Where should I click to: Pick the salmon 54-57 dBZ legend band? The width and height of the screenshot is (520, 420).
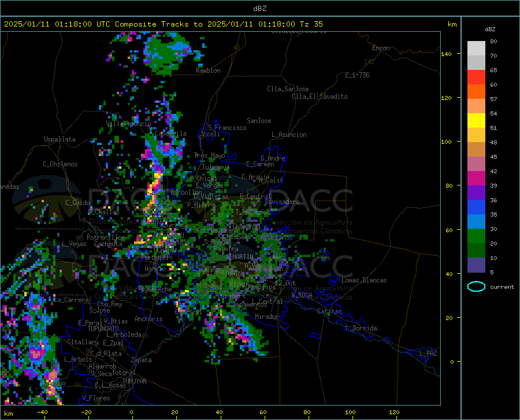(x=476, y=106)
